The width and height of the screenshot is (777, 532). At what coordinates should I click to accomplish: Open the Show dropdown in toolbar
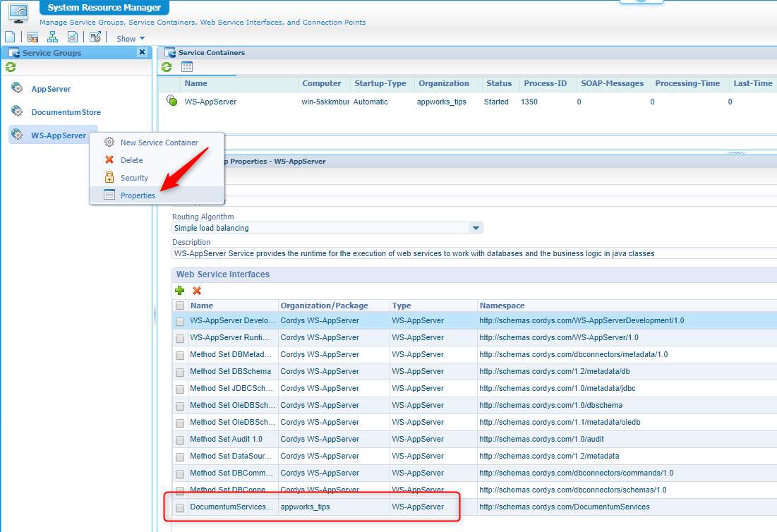131,39
